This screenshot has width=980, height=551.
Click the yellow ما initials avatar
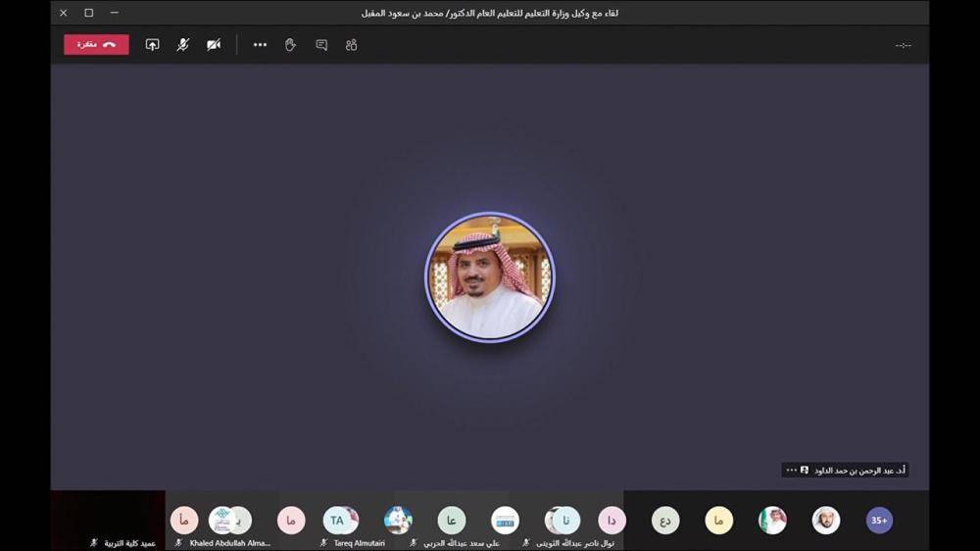tap(718, 521)
